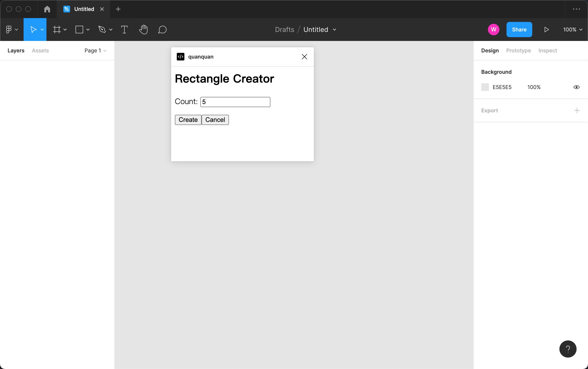This screenshot has width=588, height=369.
Task: Select the Move tool
Action: 33,30
